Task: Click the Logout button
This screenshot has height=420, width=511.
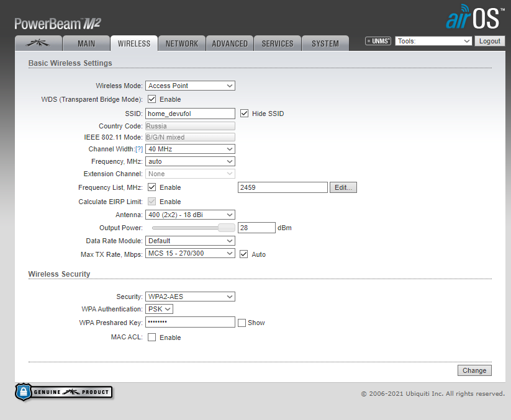Action: [490, 41]
